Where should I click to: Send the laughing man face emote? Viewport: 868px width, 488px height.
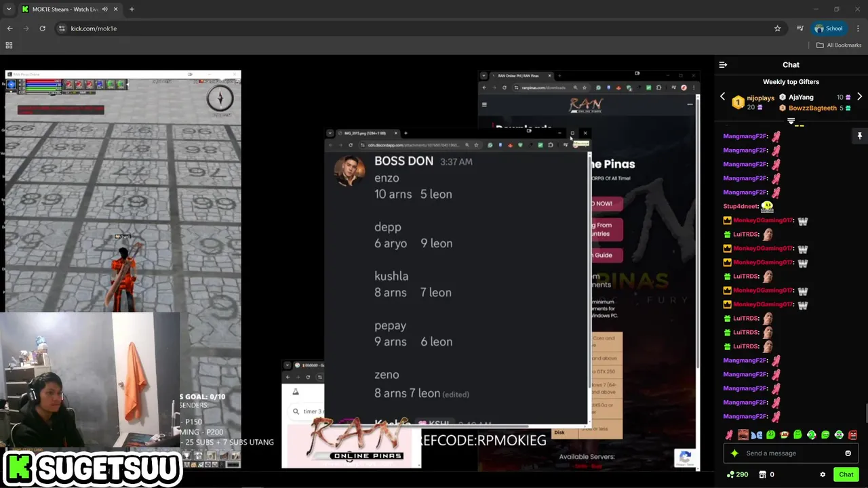(x=743, y=435)
